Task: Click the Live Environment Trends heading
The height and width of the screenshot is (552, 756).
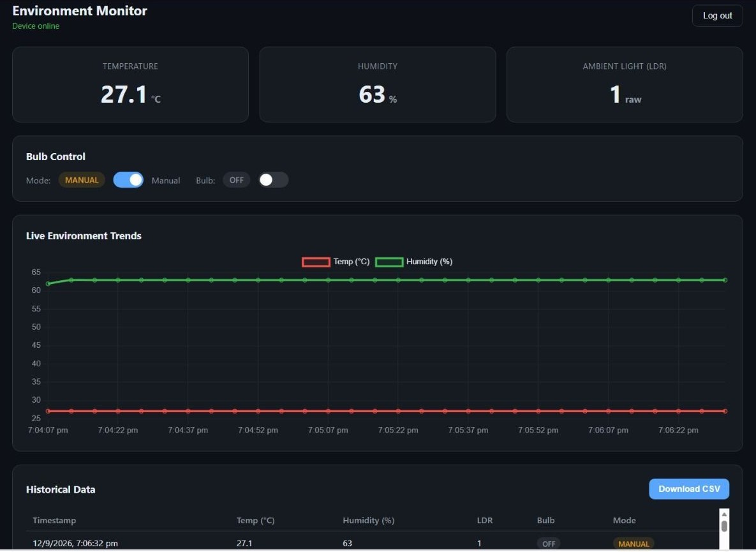Action: pos(84,235)
